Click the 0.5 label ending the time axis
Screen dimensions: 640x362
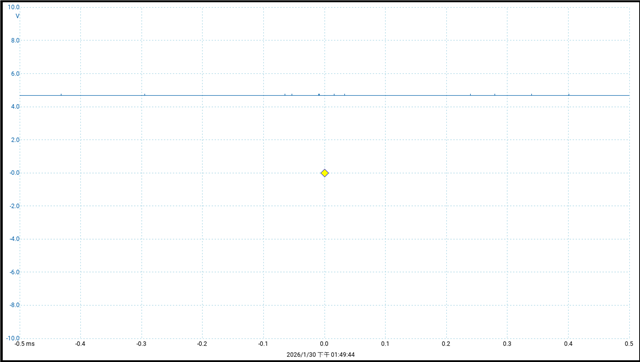click(629, 344)
